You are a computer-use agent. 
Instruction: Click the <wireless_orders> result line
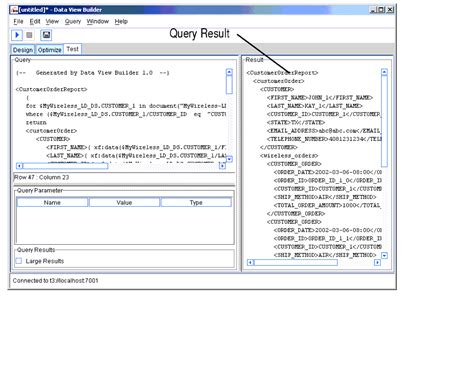[289, 156]
